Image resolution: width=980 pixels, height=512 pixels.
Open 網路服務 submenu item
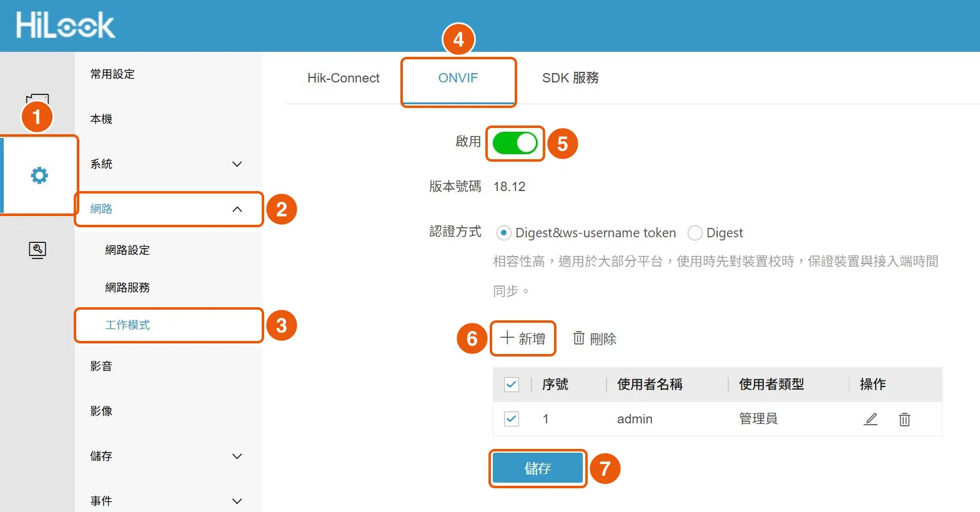pyautogui.click(x=127, y=288)
